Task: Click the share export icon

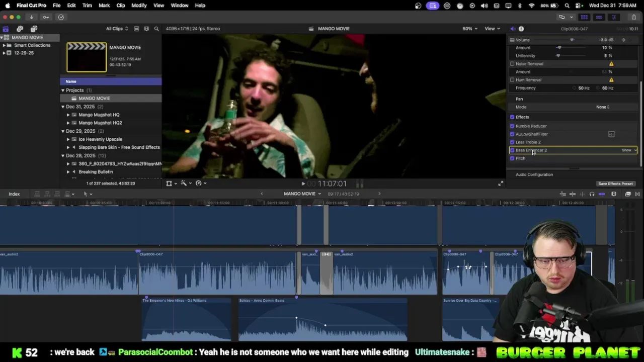Action: [633, 17]
